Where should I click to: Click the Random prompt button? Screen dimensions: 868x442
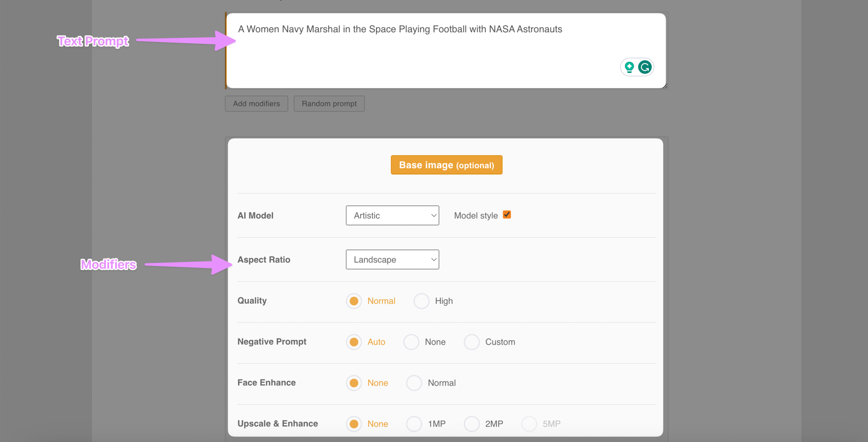tap(329, 103)
